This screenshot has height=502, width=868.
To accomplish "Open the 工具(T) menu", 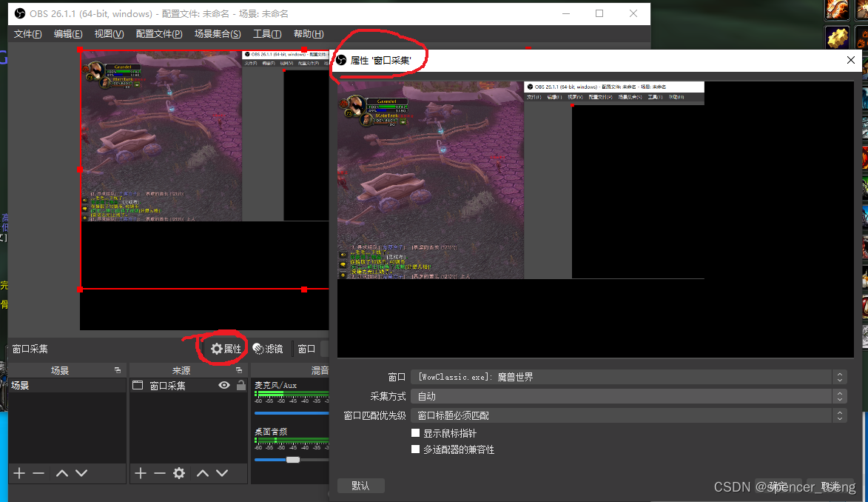I will (267, 34).
